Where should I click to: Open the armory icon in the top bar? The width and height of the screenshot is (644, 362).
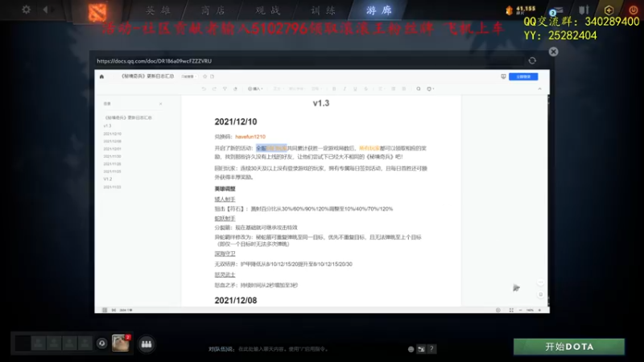584,10
